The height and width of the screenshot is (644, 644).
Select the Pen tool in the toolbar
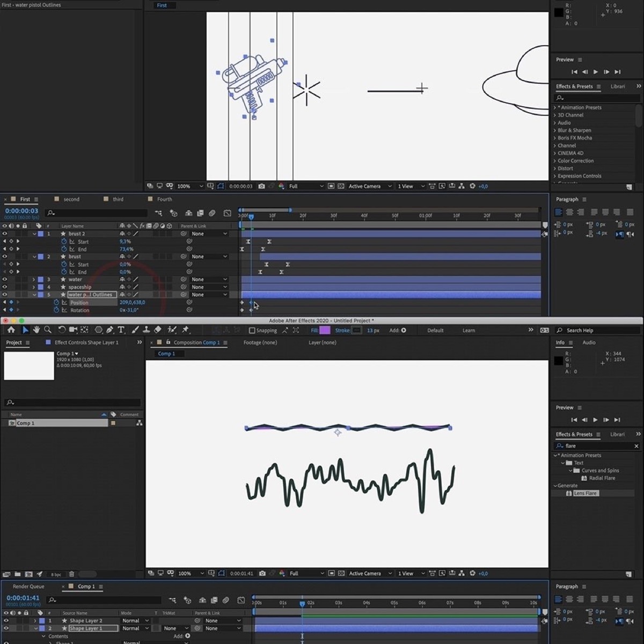click(x=110, y=331)
